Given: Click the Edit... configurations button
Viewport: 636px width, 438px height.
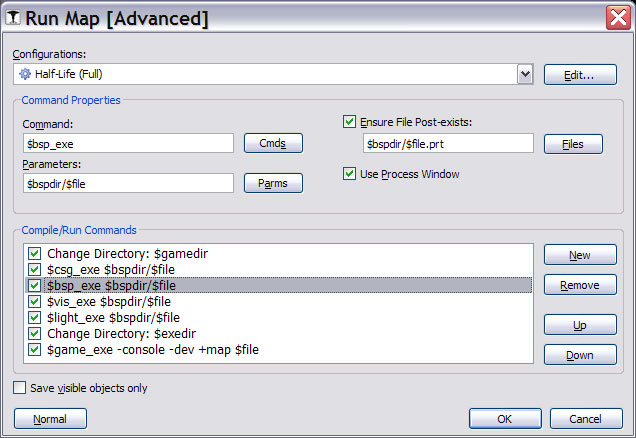Looking at the screenshot, I should coord(580,74).
